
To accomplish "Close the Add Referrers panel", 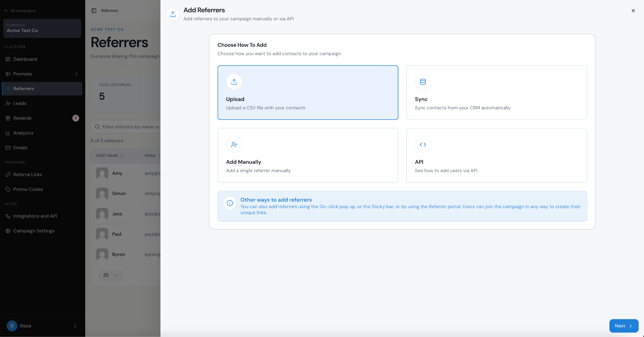I will (633, 11).
